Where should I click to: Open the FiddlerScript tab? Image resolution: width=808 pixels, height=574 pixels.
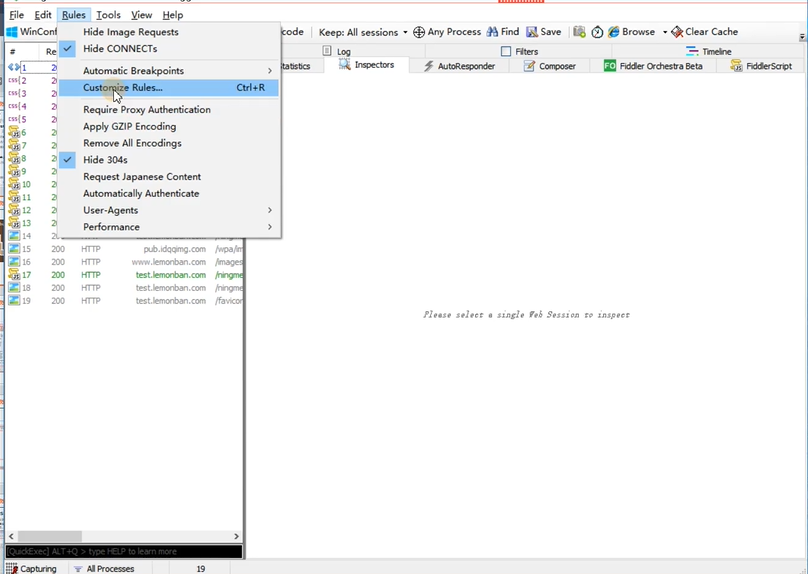761,66
